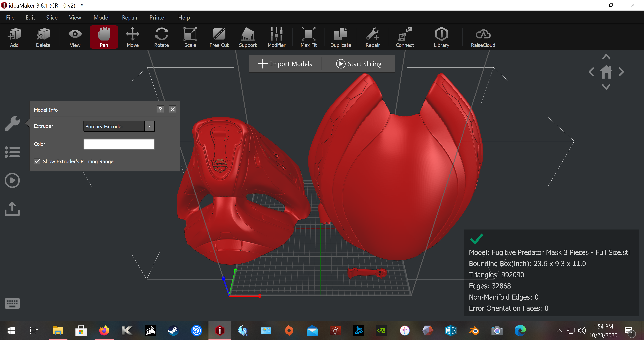Activate the Scale tool

pos(190,37)
